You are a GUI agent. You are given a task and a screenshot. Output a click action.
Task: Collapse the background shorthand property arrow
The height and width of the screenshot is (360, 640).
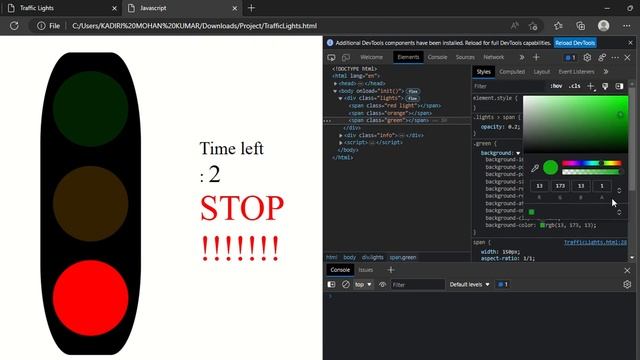click(x=518, y=153)
